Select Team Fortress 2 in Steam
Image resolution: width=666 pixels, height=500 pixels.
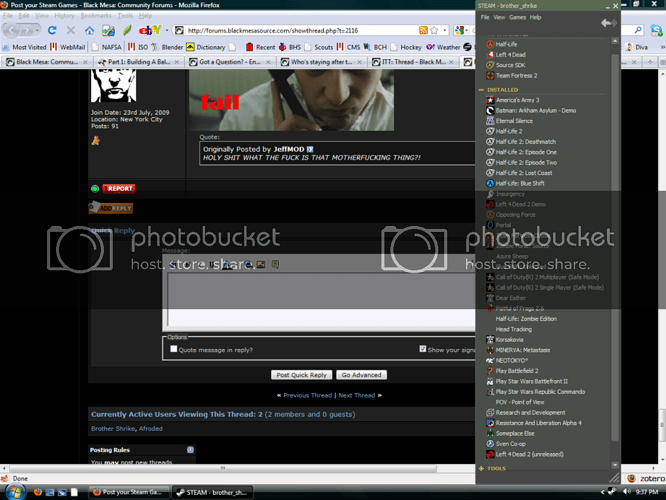coord(516,75)
